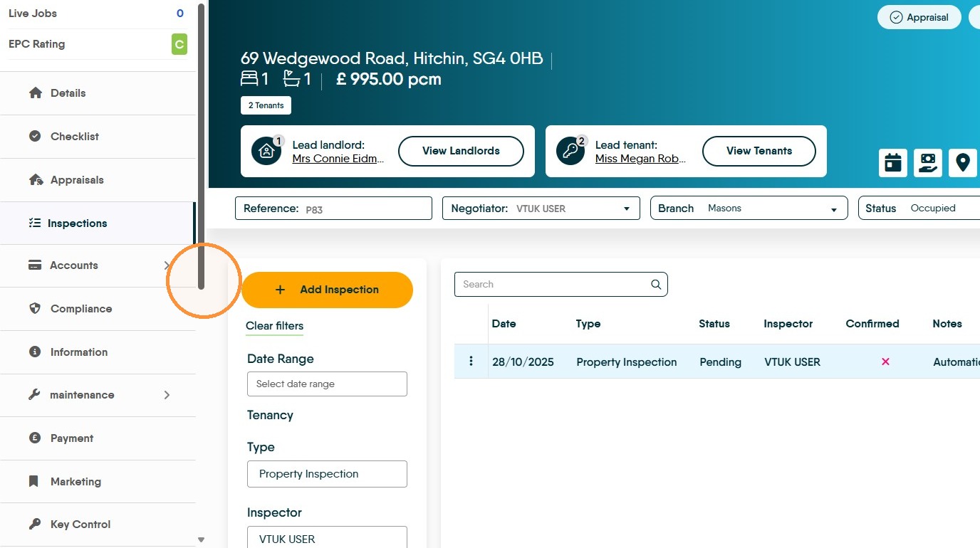
Task: Click the lead landlord house icon
Action: point(266,151)
